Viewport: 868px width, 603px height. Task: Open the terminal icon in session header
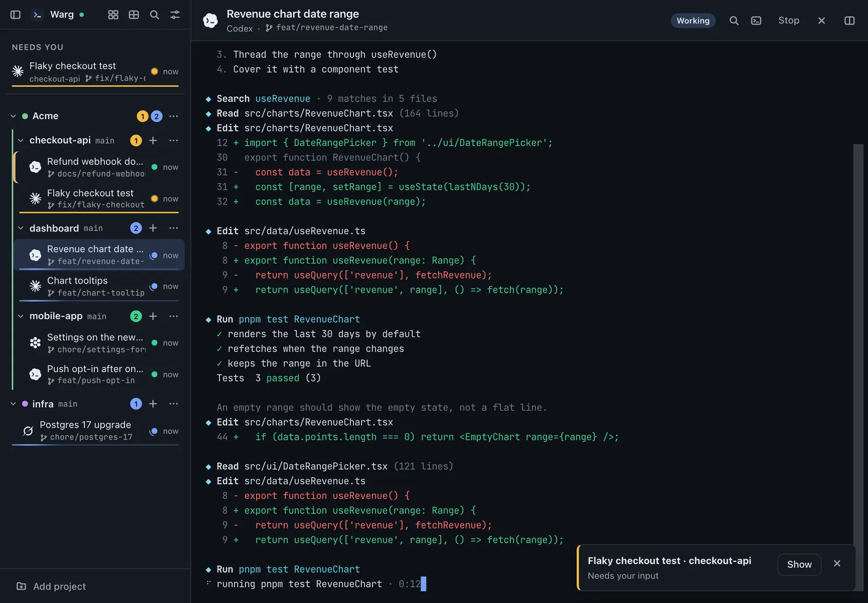[x=756, y=21]
